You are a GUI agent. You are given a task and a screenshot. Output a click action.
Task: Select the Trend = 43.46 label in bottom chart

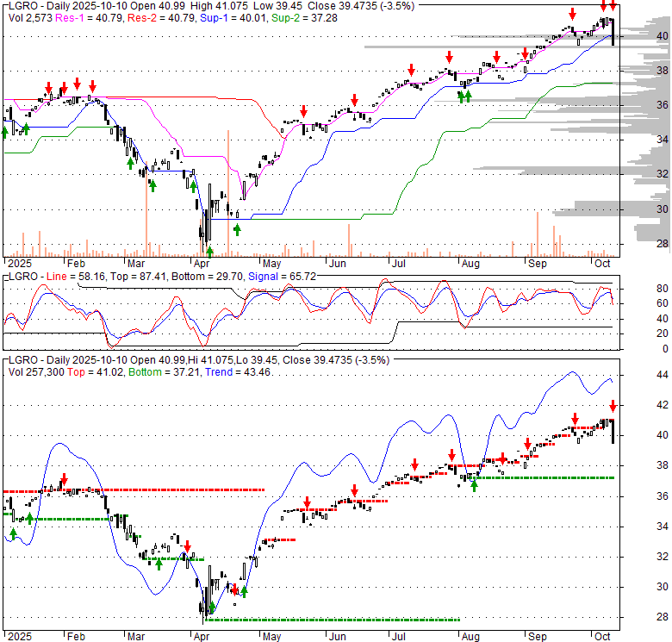tap(238, 372)
